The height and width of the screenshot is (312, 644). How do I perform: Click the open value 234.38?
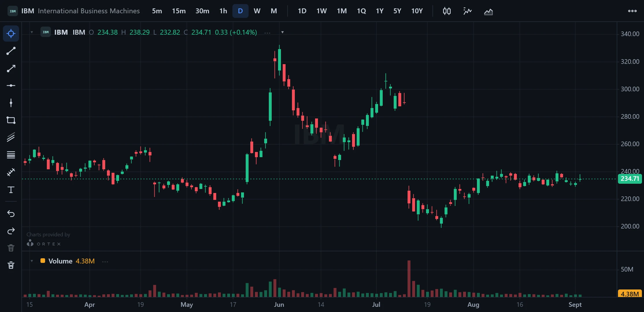(x=108, y=32)
